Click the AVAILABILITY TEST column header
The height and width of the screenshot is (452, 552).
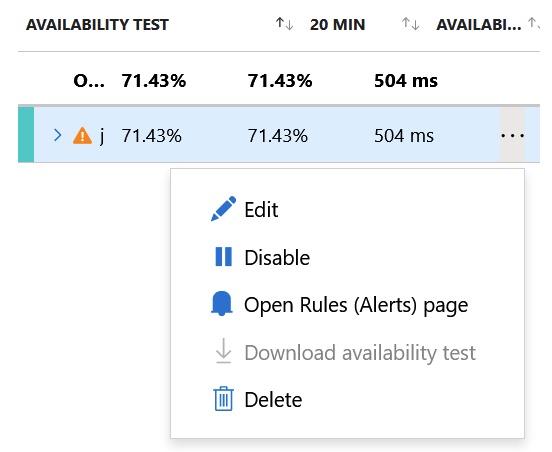(98, 25)
